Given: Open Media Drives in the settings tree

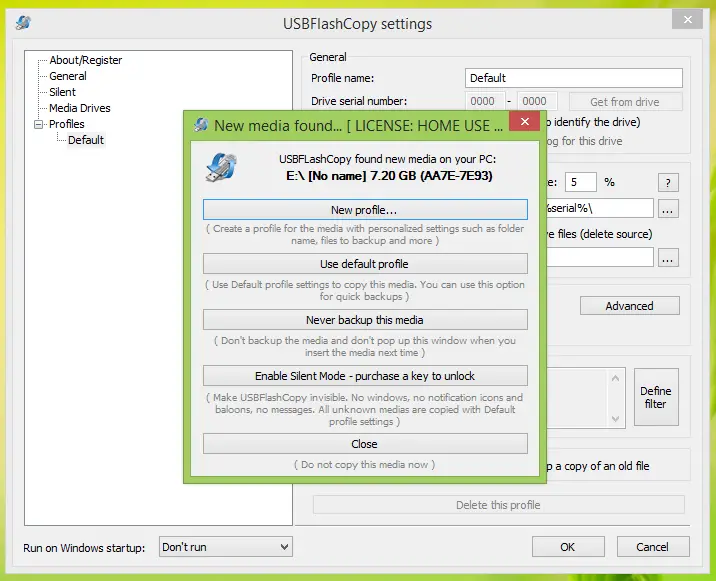Looking at the screenshot, I should [79, 108].
